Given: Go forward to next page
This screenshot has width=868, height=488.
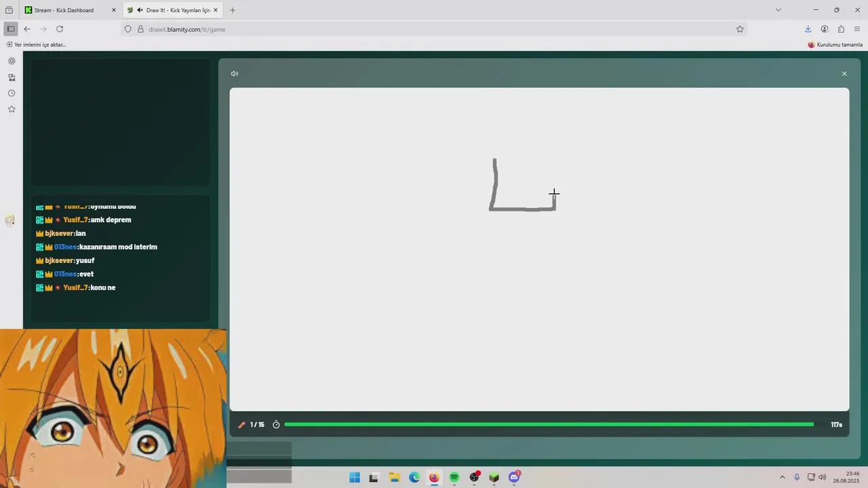Looking at the screenshot, I should (43, 29).
